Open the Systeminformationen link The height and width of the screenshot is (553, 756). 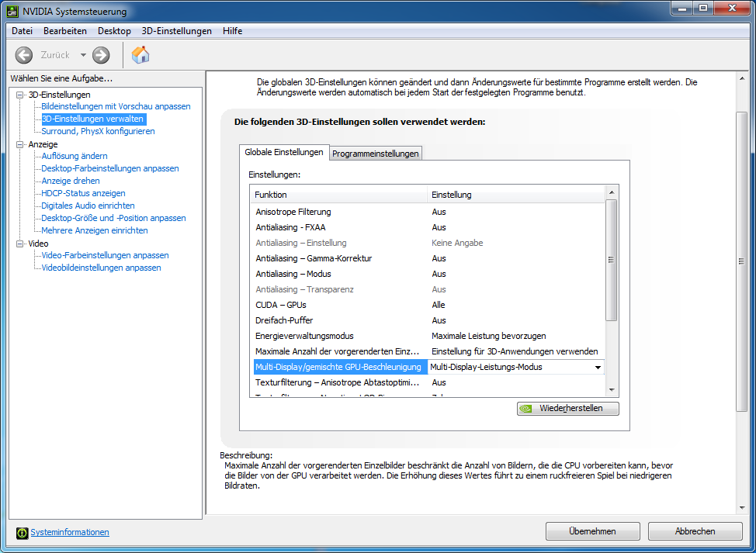coord(70,532)
